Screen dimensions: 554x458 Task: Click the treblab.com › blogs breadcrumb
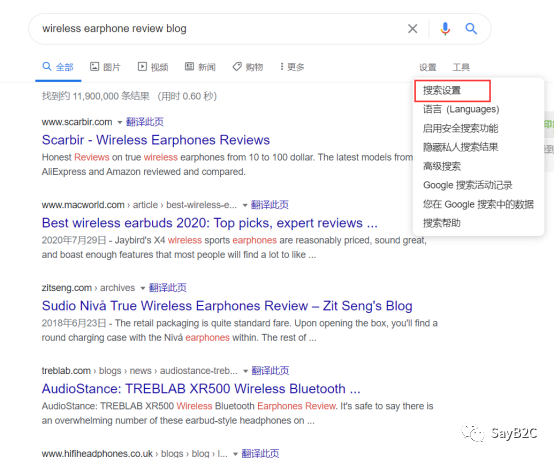pos(140,370)
